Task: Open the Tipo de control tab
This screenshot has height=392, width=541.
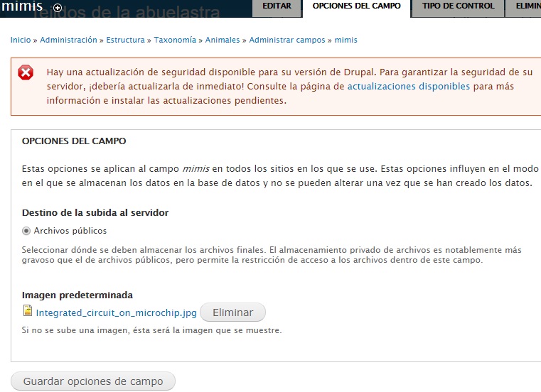Action: (x=458, y=8)
